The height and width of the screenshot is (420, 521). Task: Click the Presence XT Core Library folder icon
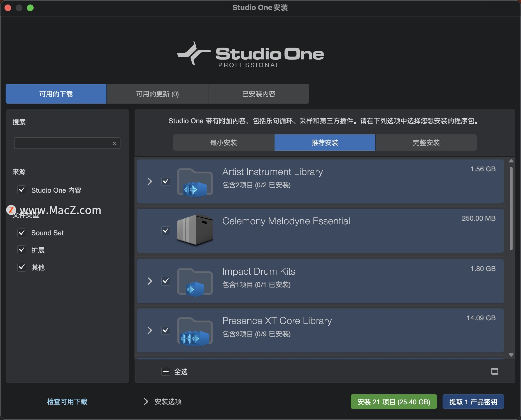coord(195,332)
